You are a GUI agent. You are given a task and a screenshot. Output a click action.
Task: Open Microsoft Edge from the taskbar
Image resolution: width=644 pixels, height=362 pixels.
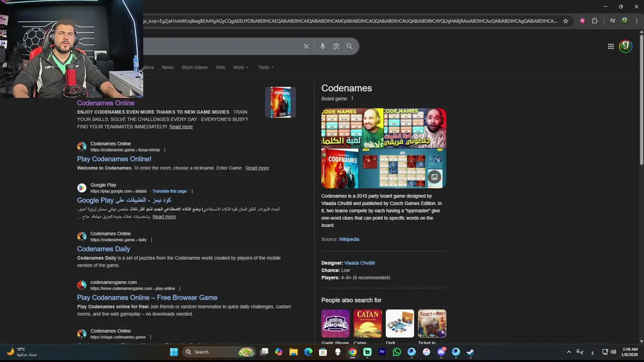308,352
